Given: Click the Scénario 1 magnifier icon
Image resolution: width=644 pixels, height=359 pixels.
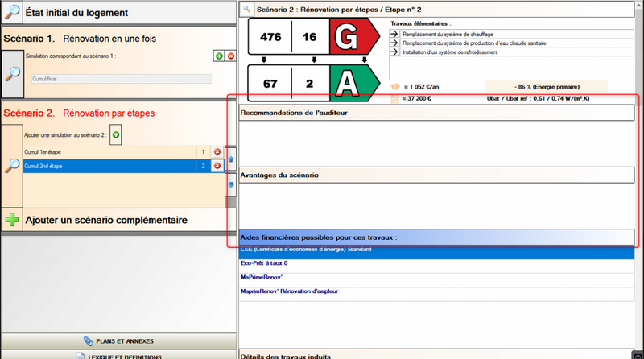Looking at the screenshot, I should click(x=13, y=72).
